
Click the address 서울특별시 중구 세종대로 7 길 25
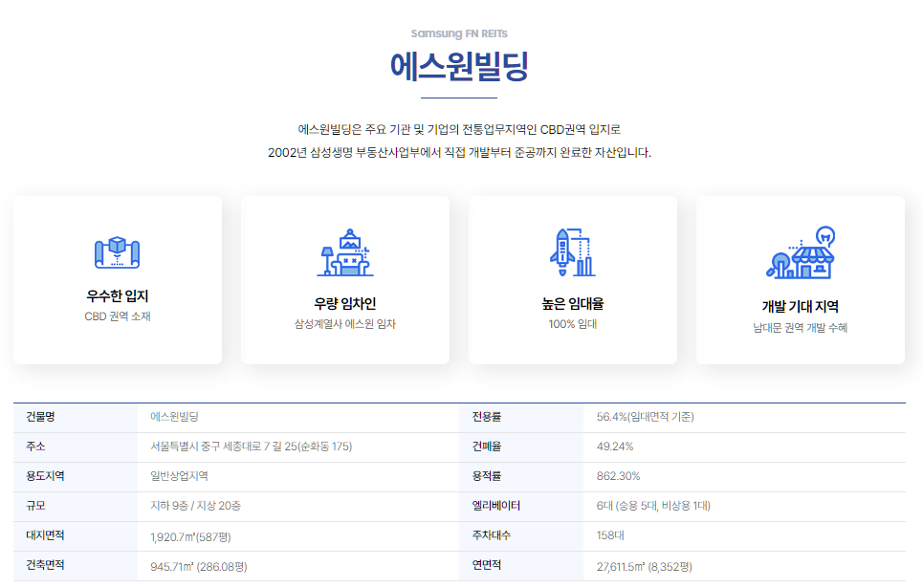252,446
